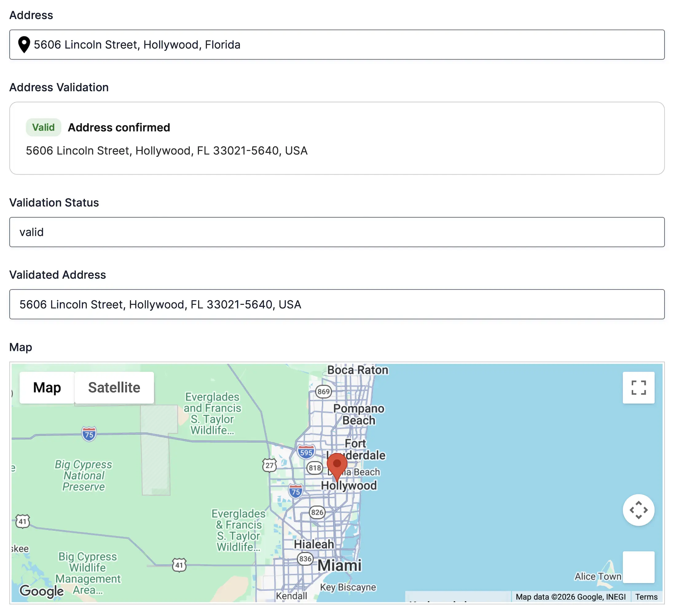This screenshot has height=616, width=676.
Task: Click the route 818 shield on map
Action: [315, 468]
